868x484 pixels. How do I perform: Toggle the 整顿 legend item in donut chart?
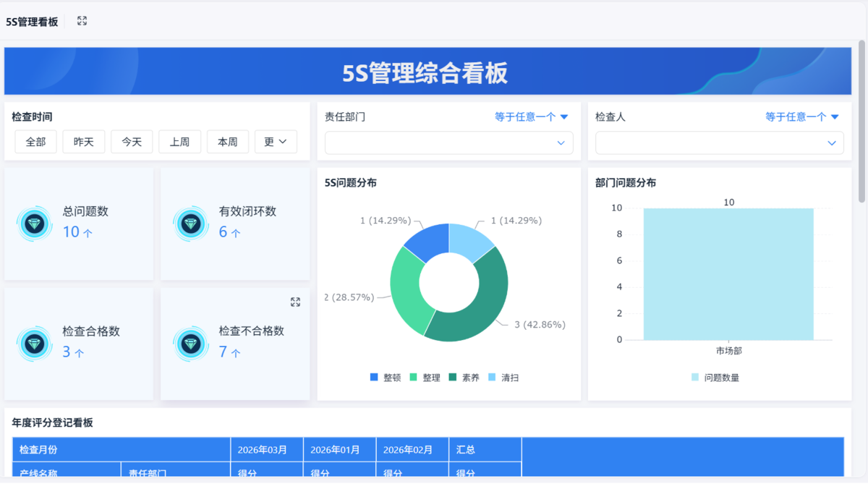pos(386,378)
